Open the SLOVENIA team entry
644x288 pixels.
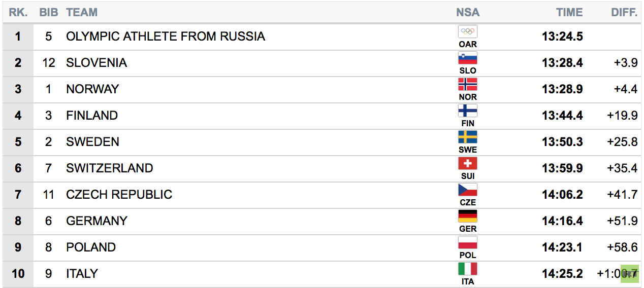click(96, 63)
